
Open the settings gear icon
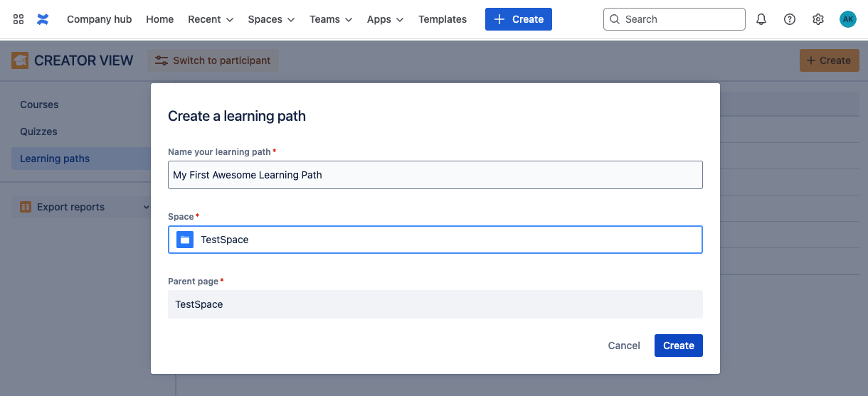[818, 19]
